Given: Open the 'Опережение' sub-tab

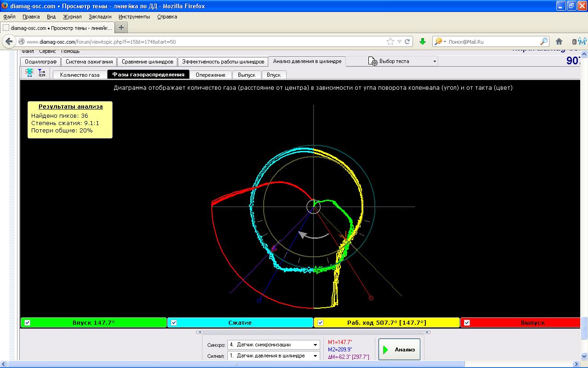Looking at the screenshot, I should (x=210, y=75).
